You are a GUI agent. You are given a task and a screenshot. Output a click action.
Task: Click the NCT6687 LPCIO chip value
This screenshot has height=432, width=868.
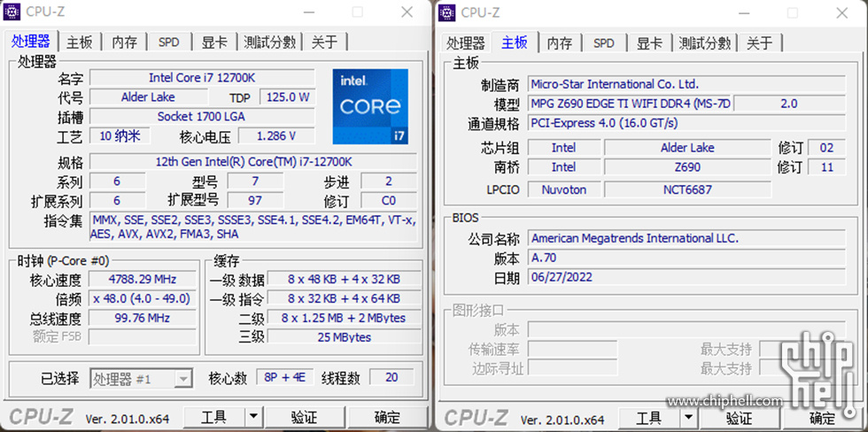687,189
